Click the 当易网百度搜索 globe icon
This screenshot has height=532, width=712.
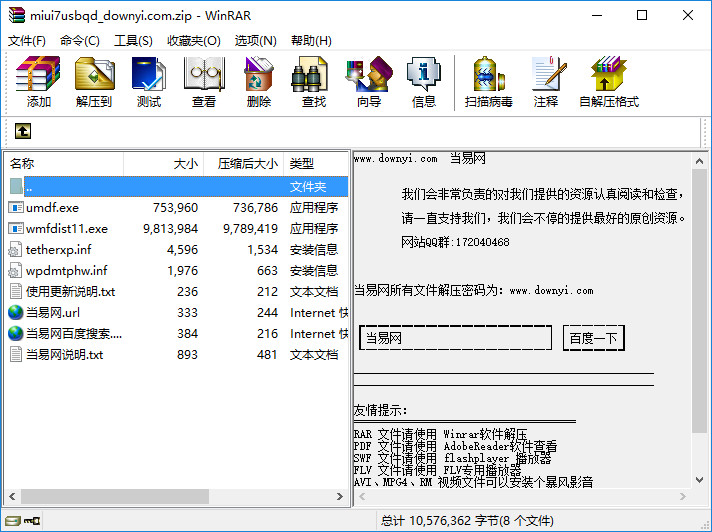[15, 333]
